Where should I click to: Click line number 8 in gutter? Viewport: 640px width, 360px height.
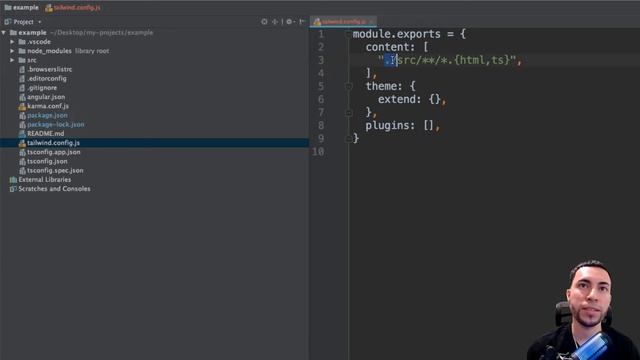pos(321,125)
